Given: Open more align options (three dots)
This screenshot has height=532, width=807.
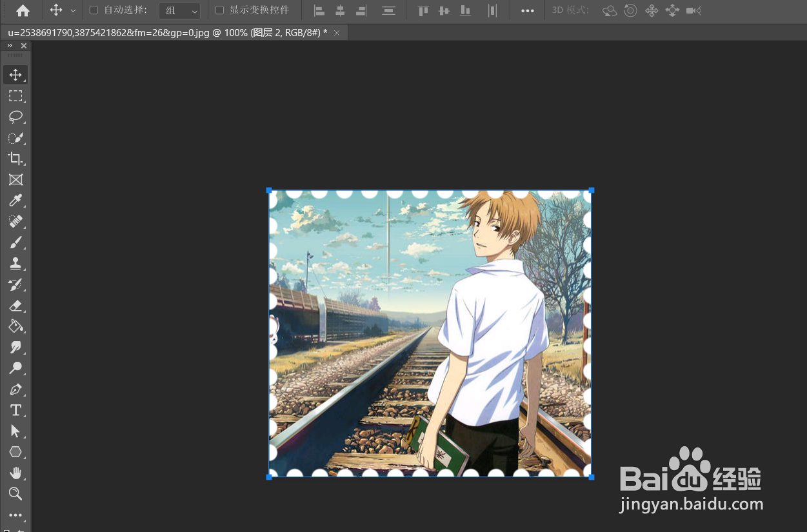Looking at the screenshot, I should click(528, 11).
